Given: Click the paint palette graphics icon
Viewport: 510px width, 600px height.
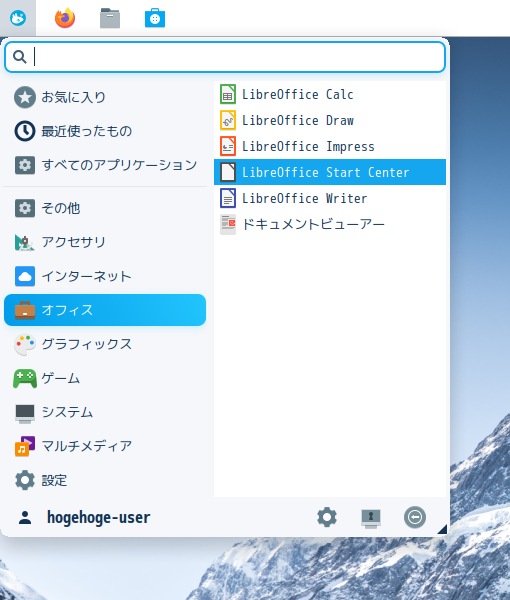Looking at the screenshot, I should (25, 344).
